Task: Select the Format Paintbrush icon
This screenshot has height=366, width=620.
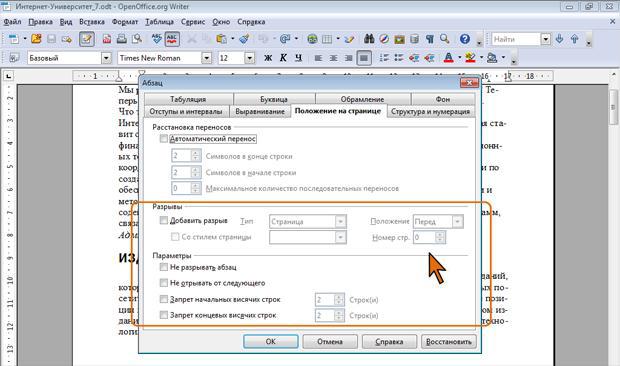Action: tap(244, 39)
